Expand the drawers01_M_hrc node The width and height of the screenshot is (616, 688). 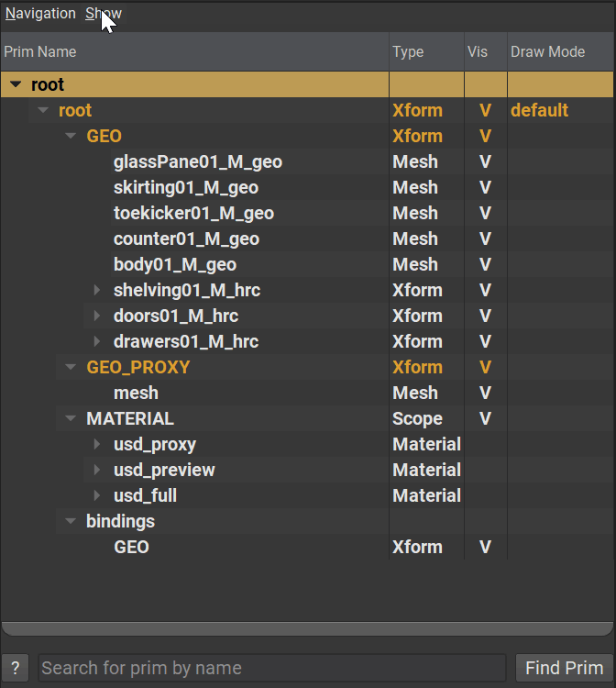[x=98, y=342]
